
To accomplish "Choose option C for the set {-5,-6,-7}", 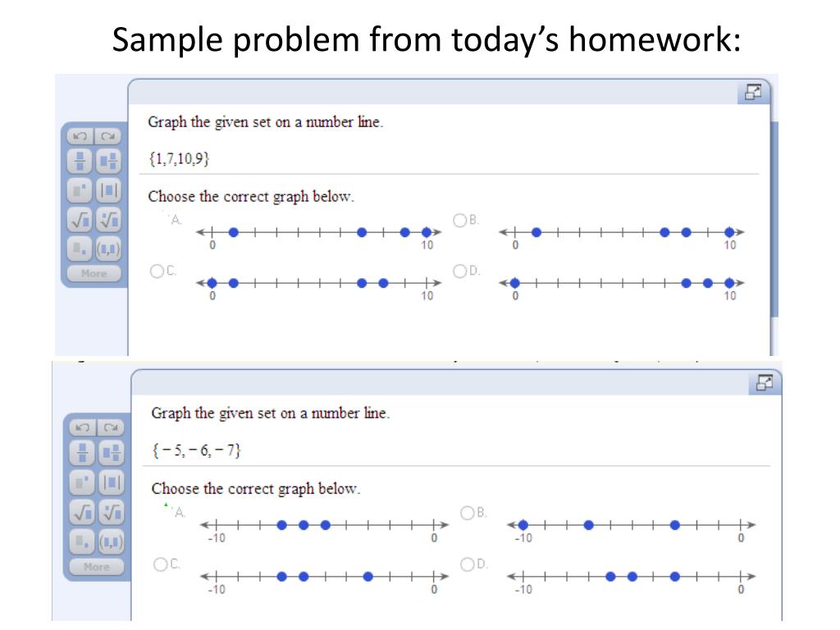I will 160,564.
